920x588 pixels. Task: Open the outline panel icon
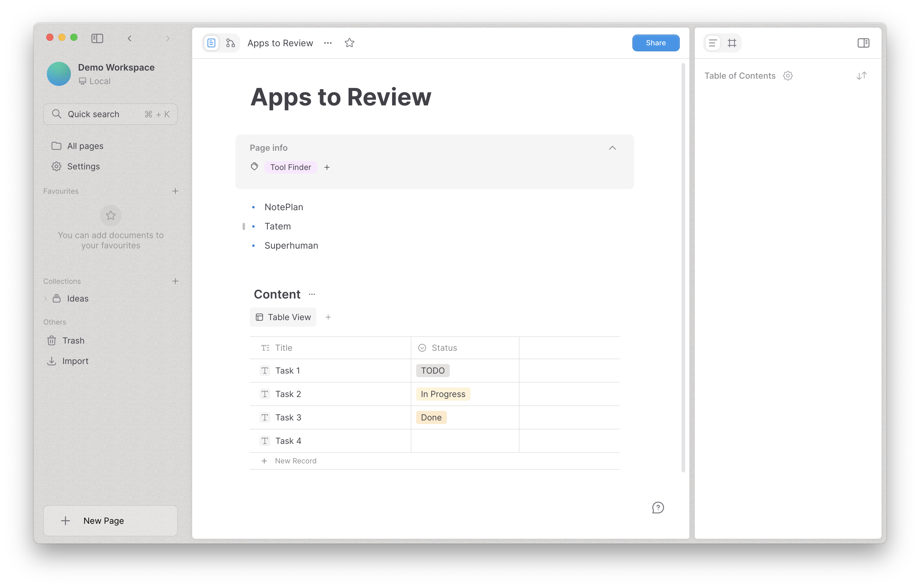click(x=712, y=43)
